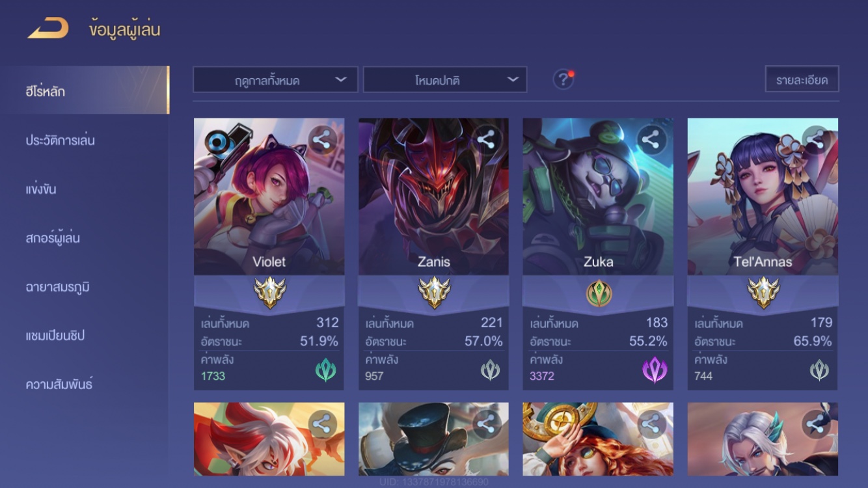
Task: Click the รายละเอียด details button
Action: coord(802,79)
